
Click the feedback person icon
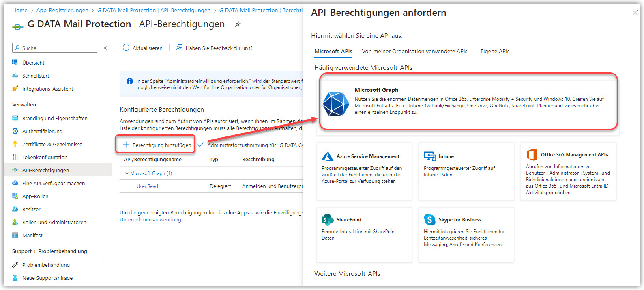[x=179, y=48]
